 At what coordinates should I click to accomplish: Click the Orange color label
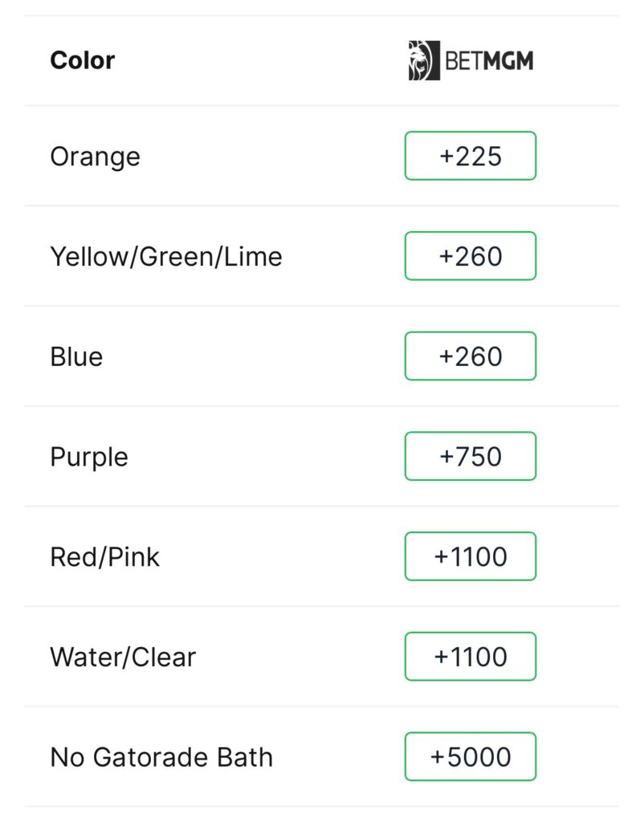(95, 156)
